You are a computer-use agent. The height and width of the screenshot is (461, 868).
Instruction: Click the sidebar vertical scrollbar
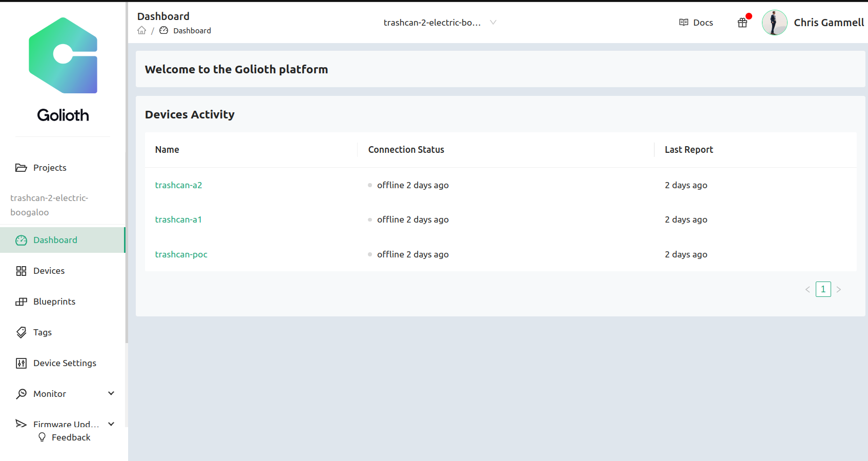(127, 172)
